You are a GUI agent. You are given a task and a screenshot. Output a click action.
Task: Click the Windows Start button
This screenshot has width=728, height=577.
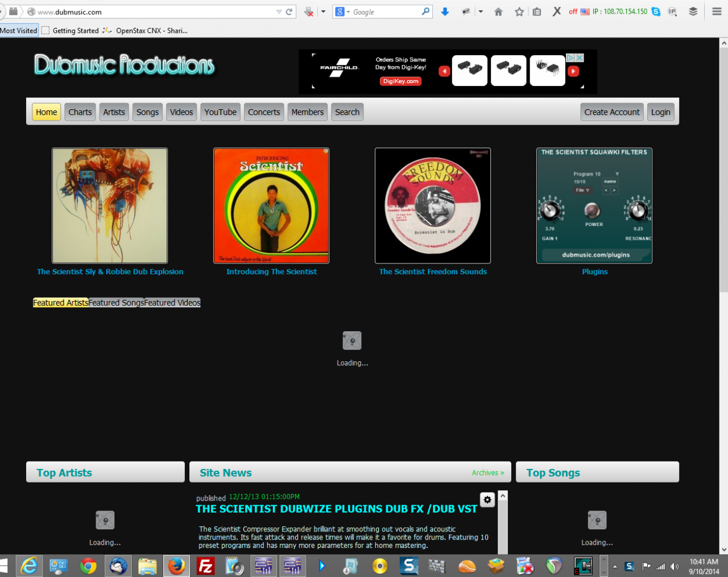click(4, 566)
